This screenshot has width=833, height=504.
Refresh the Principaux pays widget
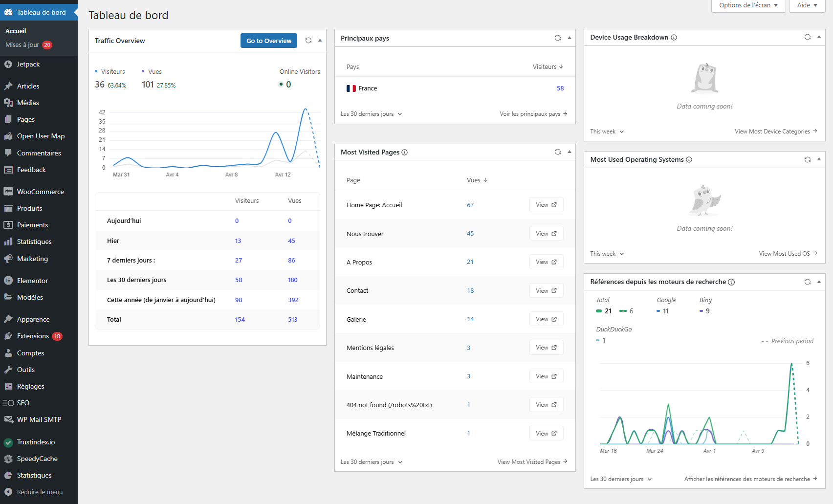coord(558,38)
